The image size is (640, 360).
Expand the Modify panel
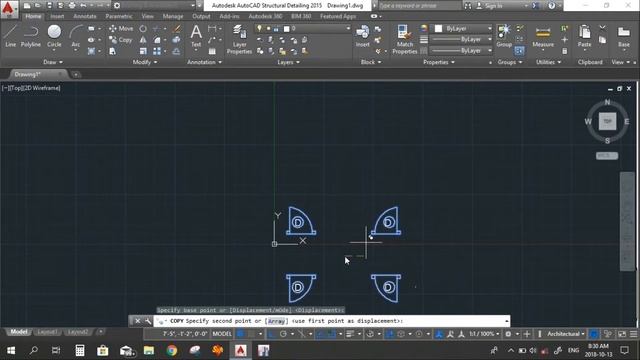[145, 62]
